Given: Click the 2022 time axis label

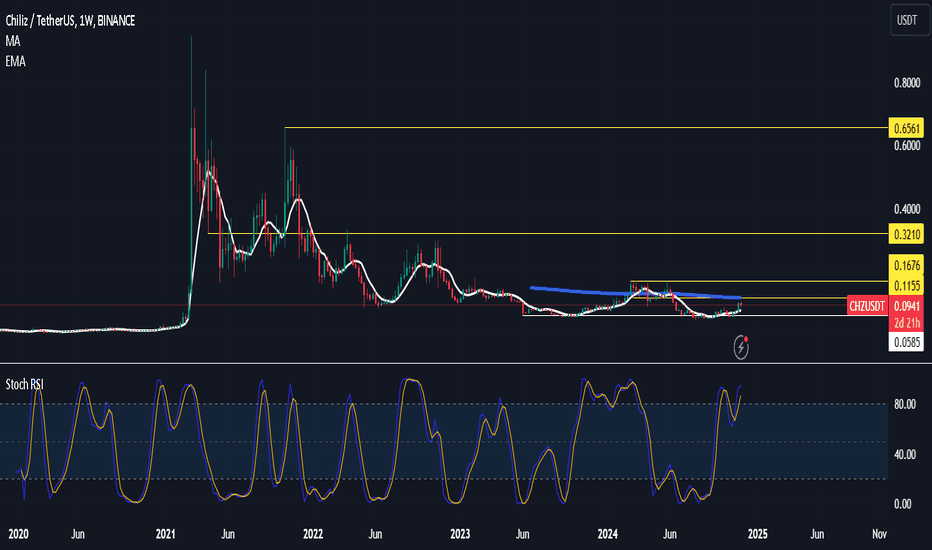Looking at the screenshot, I should click(313, 534).
